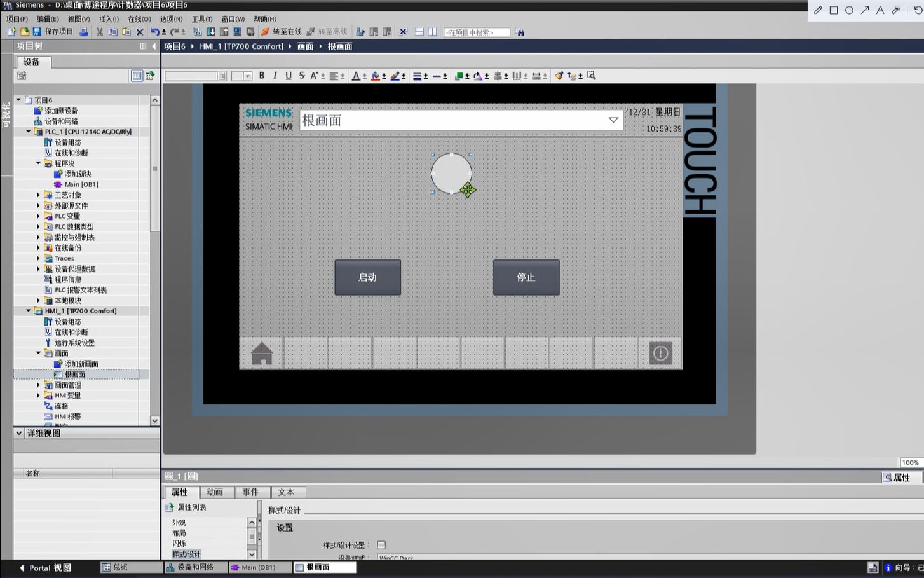Image resolution: width=924 pixels, height=578 pixels.
Task: Expand the 工艺对象 folder
Action: click(38, 195)
